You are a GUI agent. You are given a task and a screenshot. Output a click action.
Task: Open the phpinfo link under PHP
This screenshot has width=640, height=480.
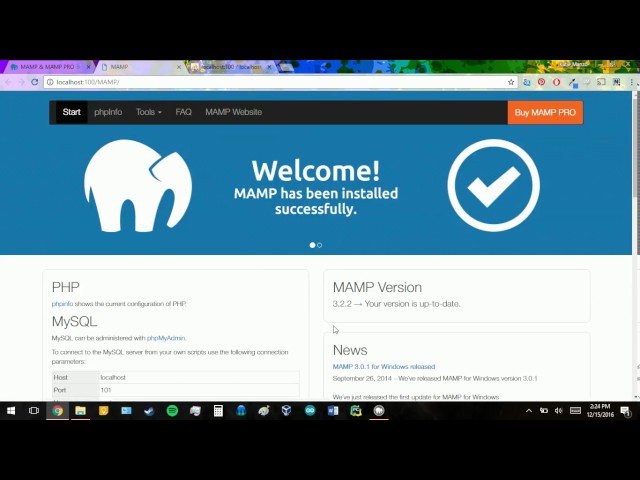[62, 304]
